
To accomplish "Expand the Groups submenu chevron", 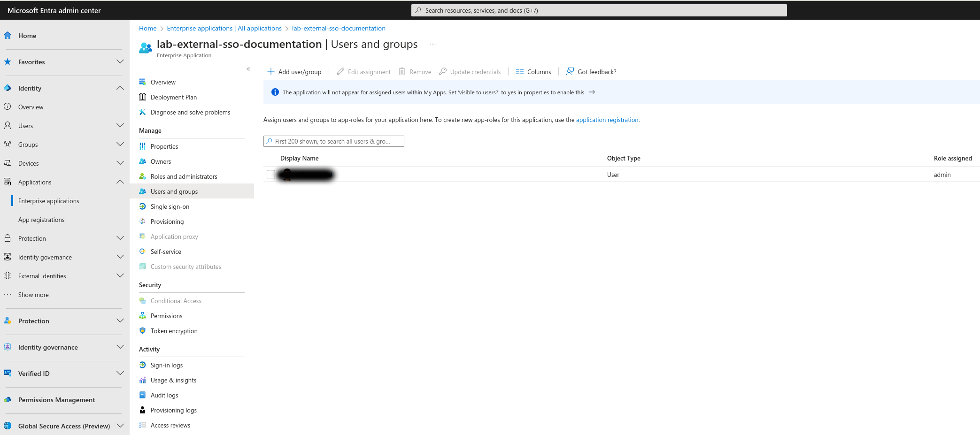I will (x=120, y=144).
